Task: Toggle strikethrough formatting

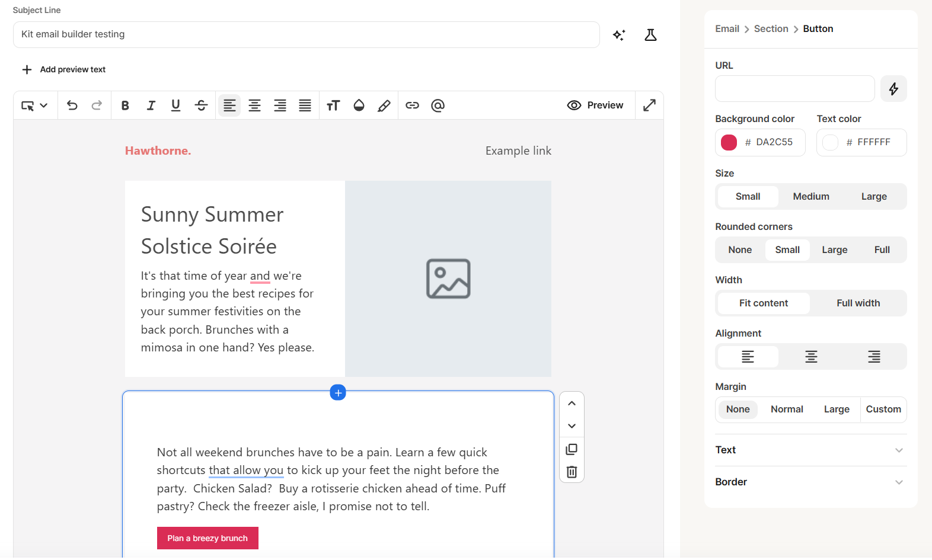Action: point(201,105)
